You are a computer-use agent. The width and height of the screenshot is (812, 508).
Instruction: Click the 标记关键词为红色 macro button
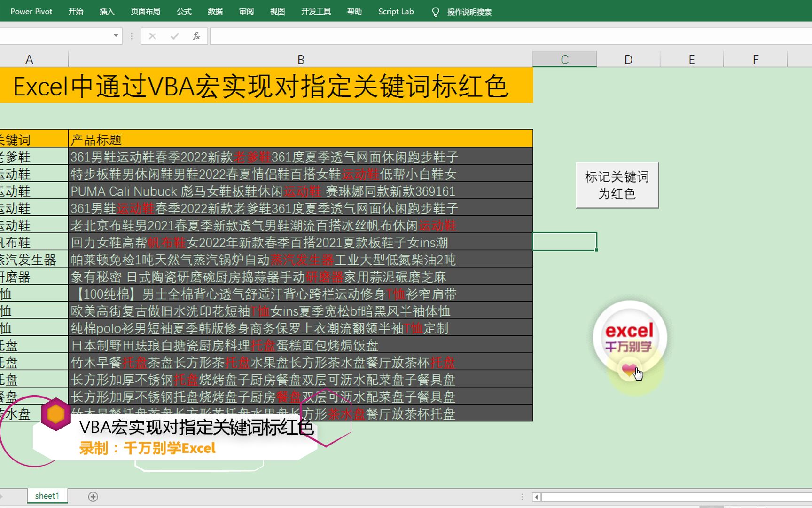(617, 185)
